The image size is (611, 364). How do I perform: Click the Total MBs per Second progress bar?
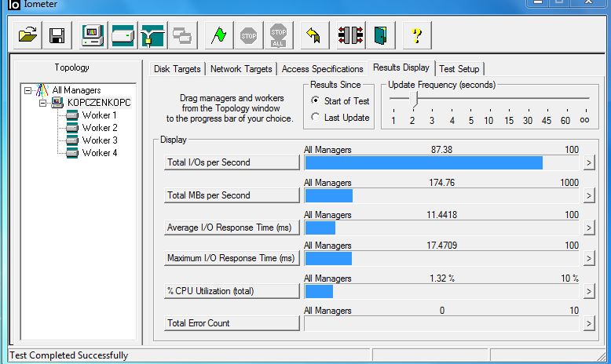click(442, 196)
